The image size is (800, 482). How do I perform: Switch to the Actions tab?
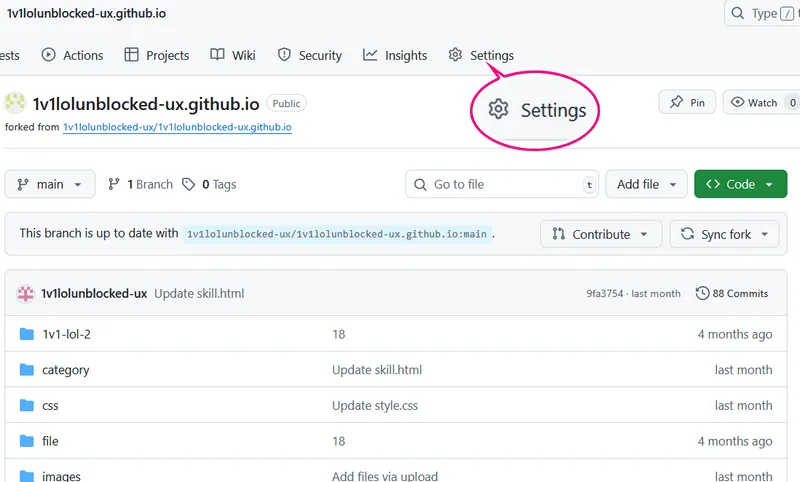point(72,55)
